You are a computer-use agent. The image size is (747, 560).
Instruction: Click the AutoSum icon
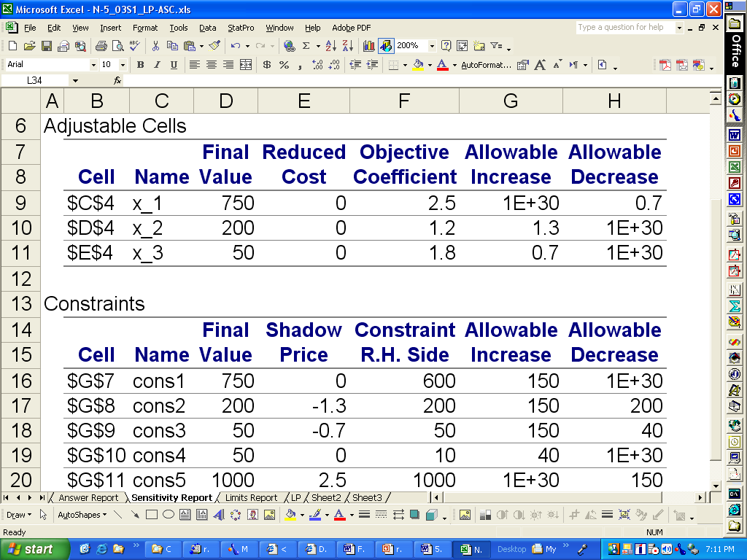point(305,45)
